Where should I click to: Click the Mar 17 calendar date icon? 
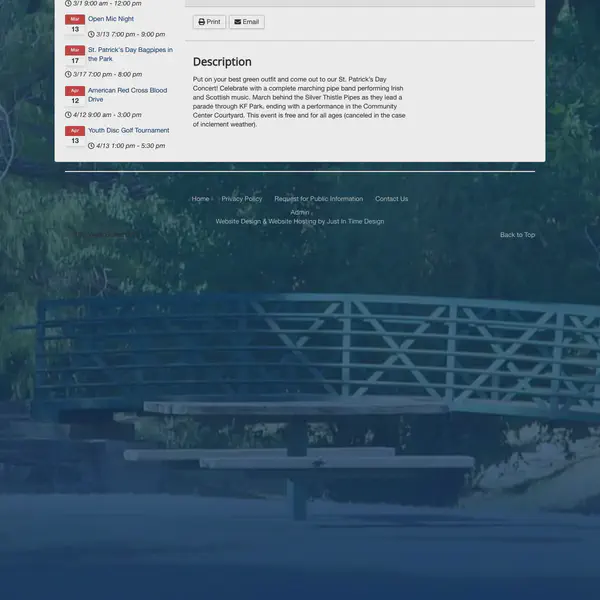click(75, 55)
